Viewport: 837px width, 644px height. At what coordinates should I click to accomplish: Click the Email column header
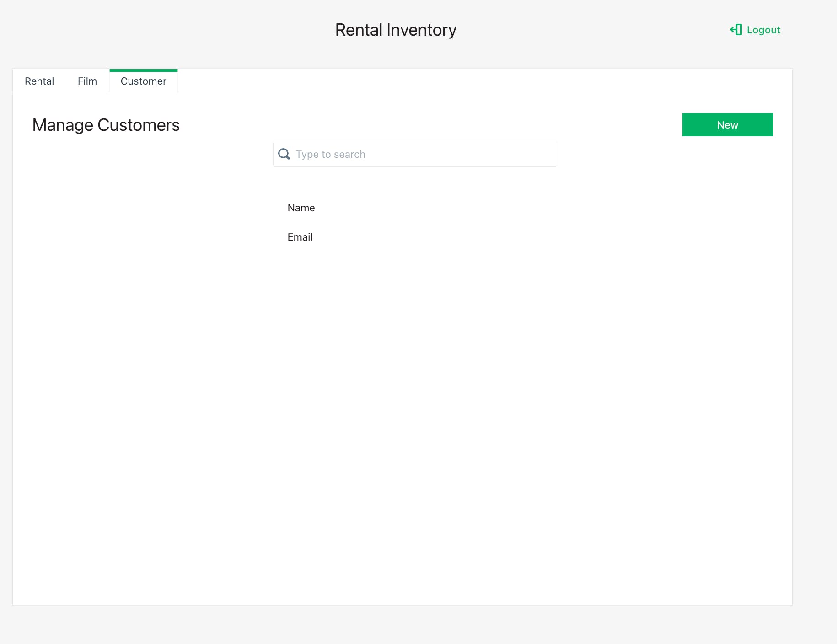point(300,237)
